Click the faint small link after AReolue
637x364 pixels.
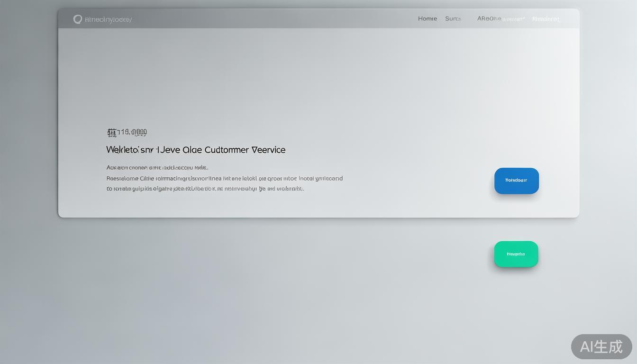point(514,19)
